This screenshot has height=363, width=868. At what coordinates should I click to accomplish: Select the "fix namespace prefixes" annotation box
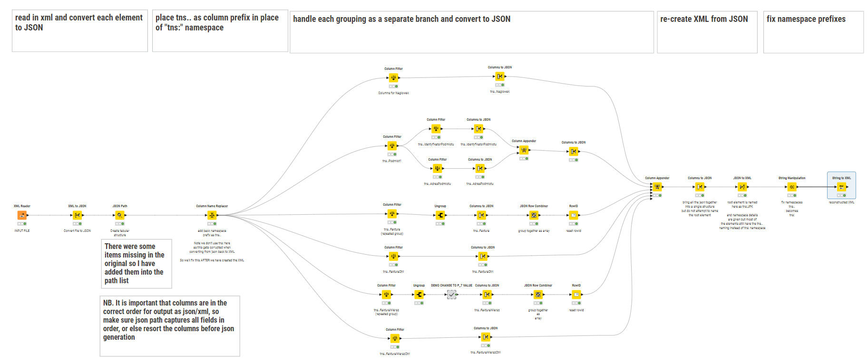(x=813, y=32)
